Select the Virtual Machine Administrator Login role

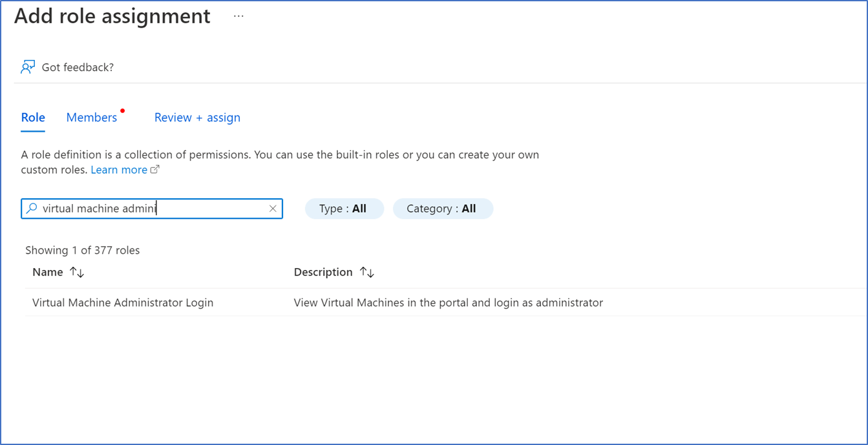coord(123,302)
